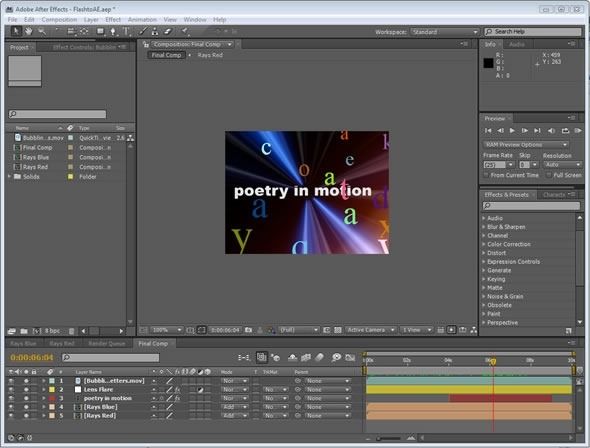
Task: Select the Pen tool in toolbar
Action: pos(113,32)
